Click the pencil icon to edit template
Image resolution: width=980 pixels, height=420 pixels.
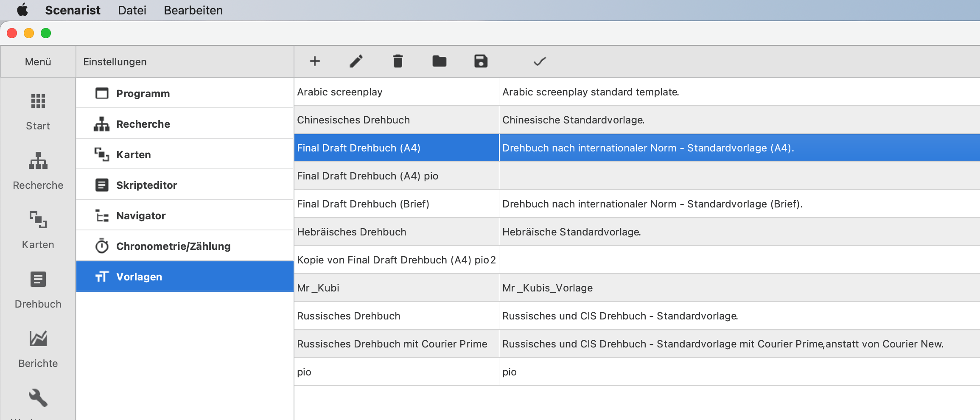tap(356, 62)
